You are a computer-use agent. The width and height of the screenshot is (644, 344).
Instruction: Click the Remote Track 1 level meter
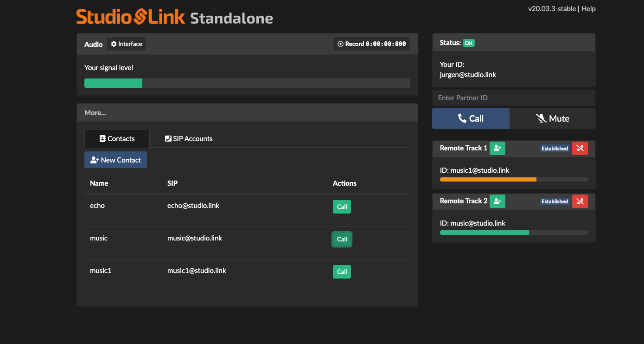tap(514, 179)
